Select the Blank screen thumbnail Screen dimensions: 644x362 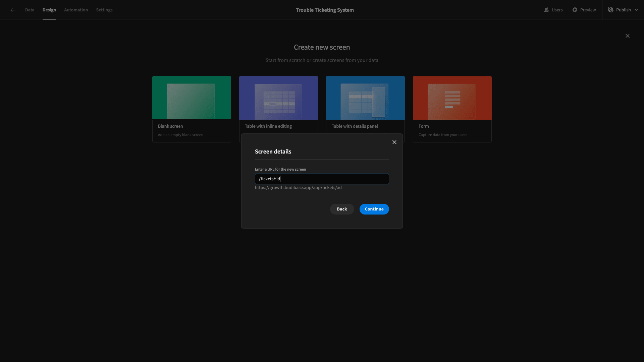click(x=192, y=98)
